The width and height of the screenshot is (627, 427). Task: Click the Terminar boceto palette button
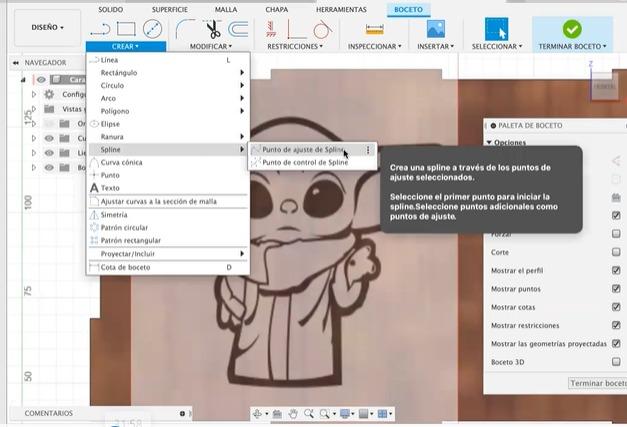597,383
